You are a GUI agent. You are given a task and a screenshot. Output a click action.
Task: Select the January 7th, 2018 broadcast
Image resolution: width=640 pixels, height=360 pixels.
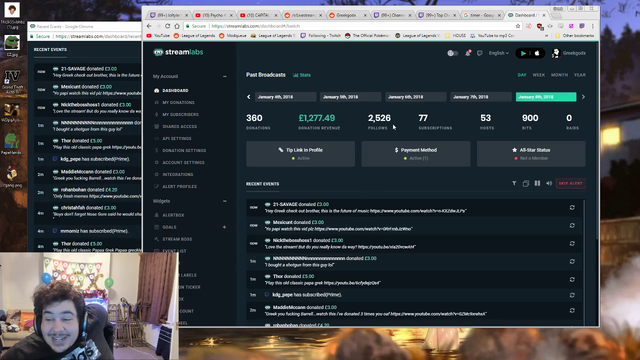coord(481,97)
